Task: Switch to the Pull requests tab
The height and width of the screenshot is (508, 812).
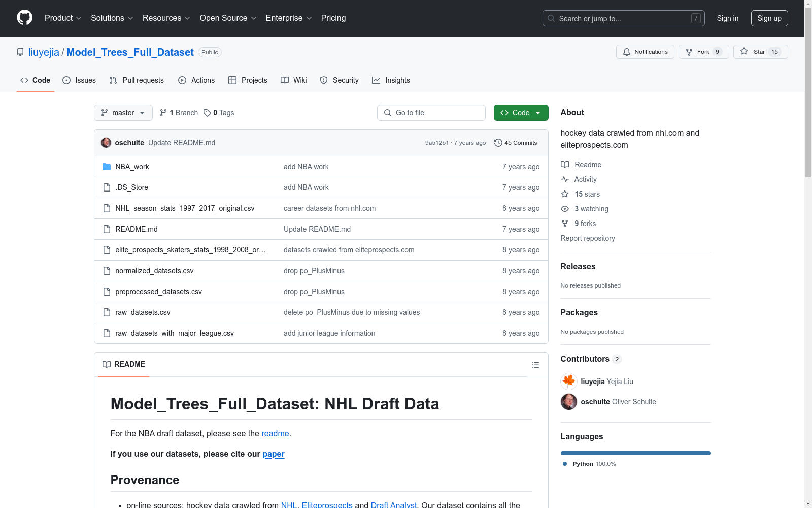Action: point(137,80)
